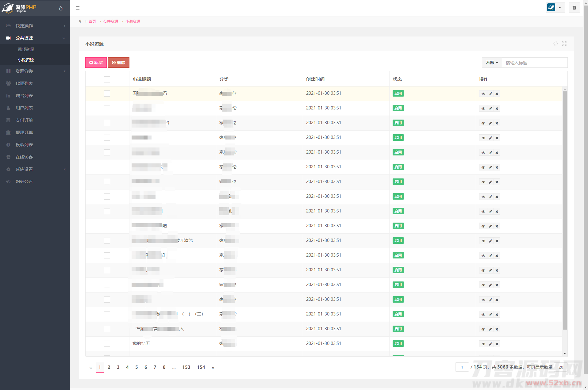Screen dimensions: 588x390
Task: Select the checkbox for 我的经历 row
Action: pyautogui.click(x=107, y=344)
